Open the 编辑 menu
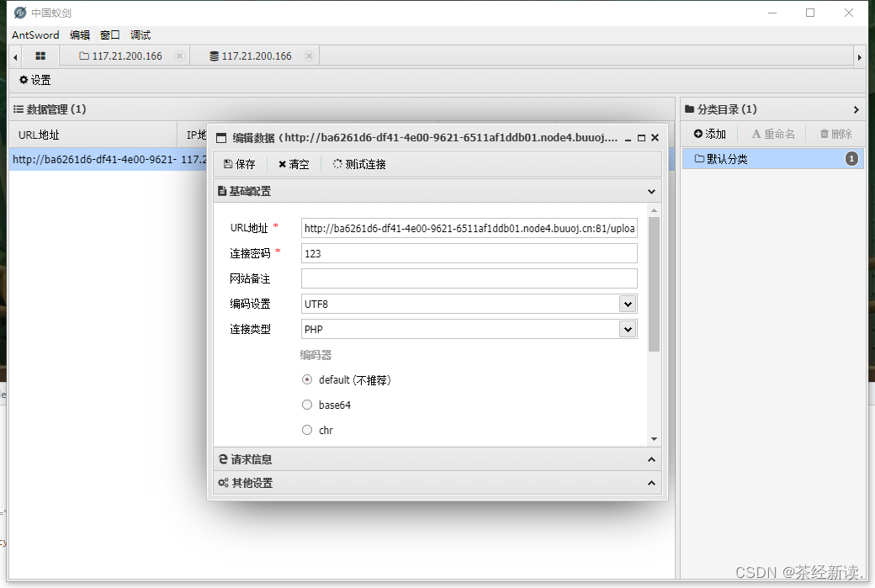 (x=80, y=34)
